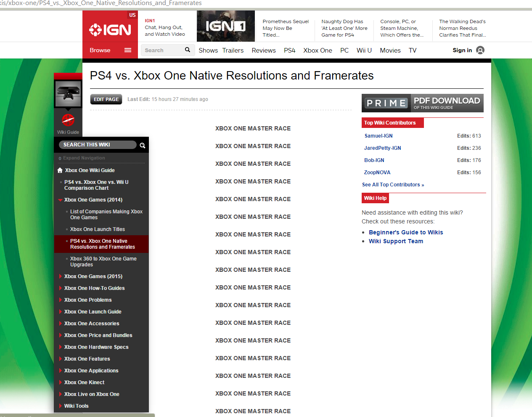Screen dimensions: 532x417
Task: Expand Xbox One Applications section
Action: [61, 371]
